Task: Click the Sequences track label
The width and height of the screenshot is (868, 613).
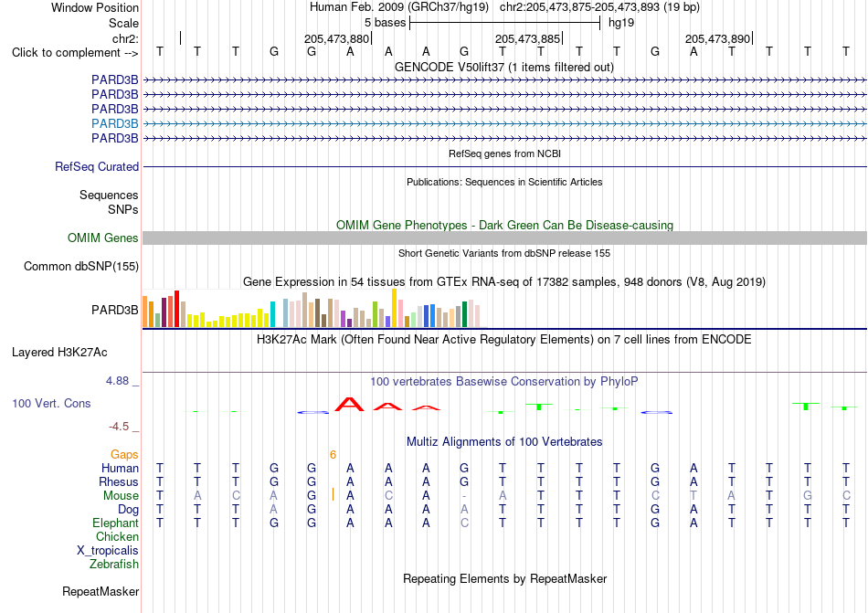Action: (109, 195)
